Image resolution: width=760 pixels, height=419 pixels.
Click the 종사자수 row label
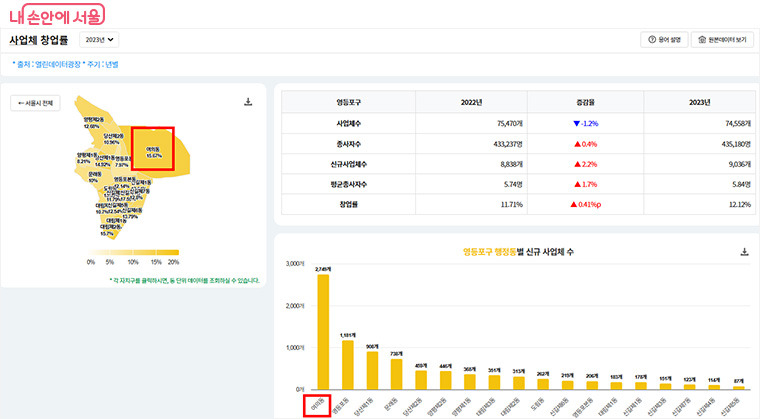348,144
